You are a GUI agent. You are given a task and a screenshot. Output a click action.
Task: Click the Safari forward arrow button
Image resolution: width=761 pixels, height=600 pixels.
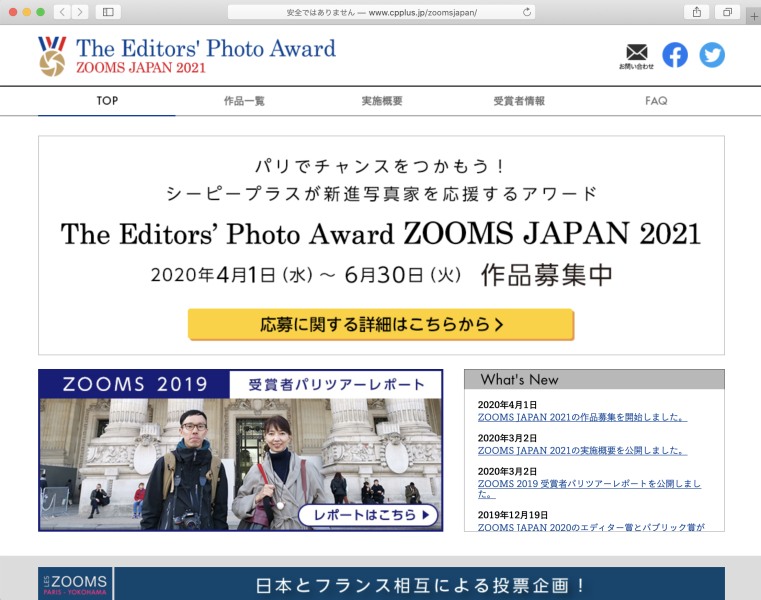click(x=80, y=12)
